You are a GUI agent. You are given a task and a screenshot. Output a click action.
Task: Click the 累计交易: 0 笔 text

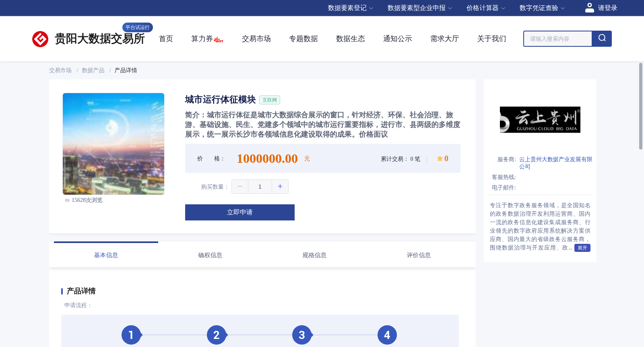click(400, 159)
